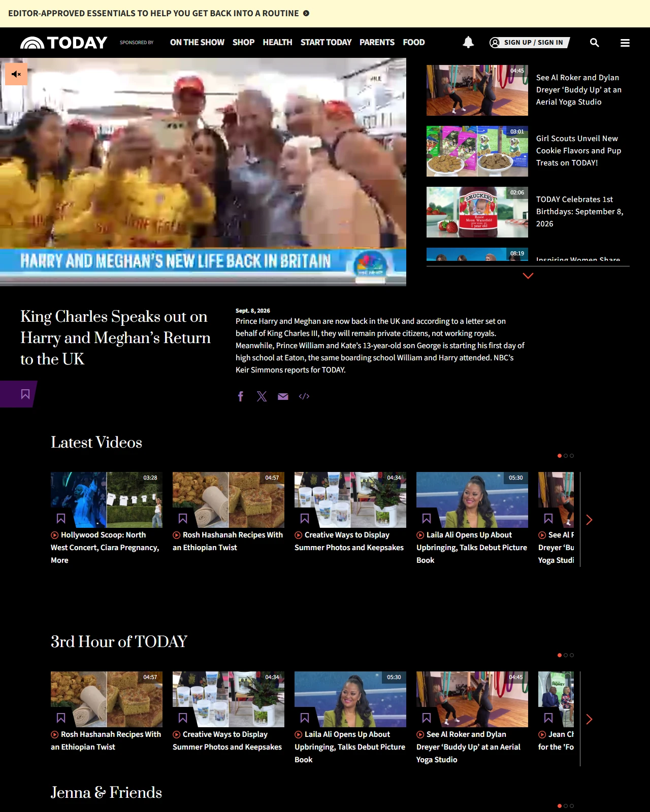Bookmark Rosh Hashanah Recipes in Latest Videos
This screenshot has height=812, width=650.
pyautogui.click(x=183, y=518)
